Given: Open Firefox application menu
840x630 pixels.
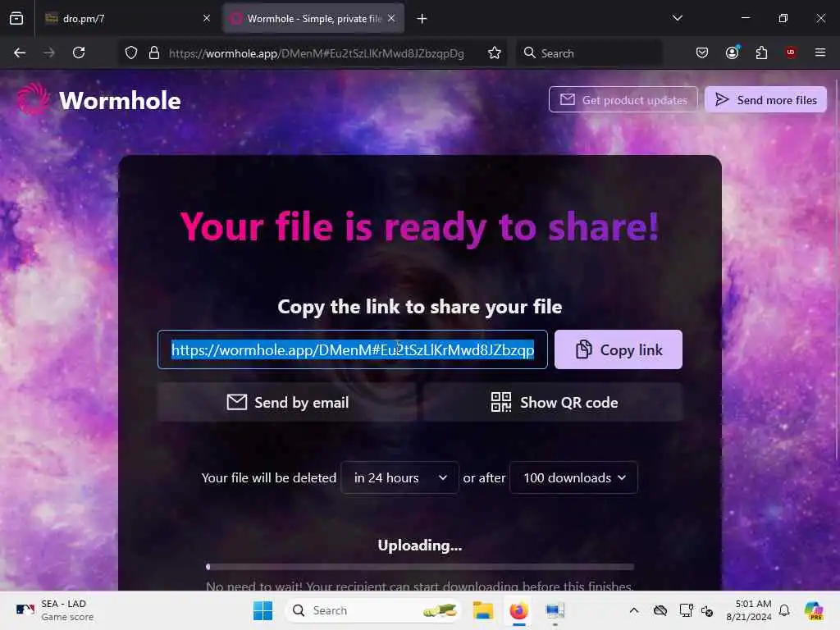Looking at the screenshot, I should point(820,52).
